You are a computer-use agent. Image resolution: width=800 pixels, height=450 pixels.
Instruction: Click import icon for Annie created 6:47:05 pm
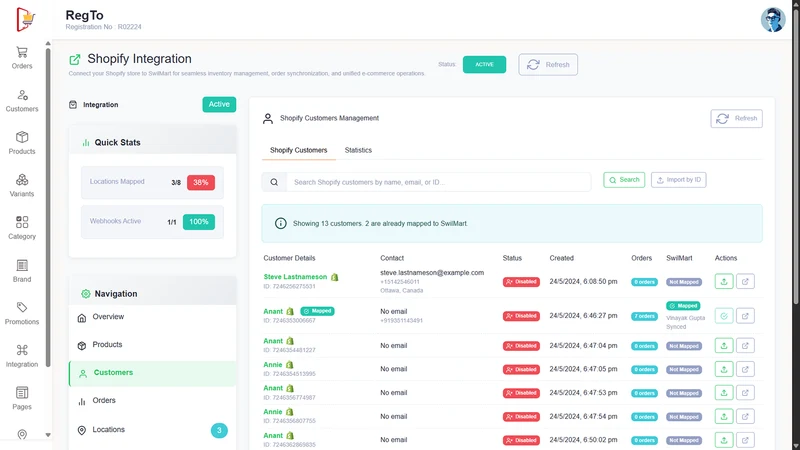click(723, 369)
